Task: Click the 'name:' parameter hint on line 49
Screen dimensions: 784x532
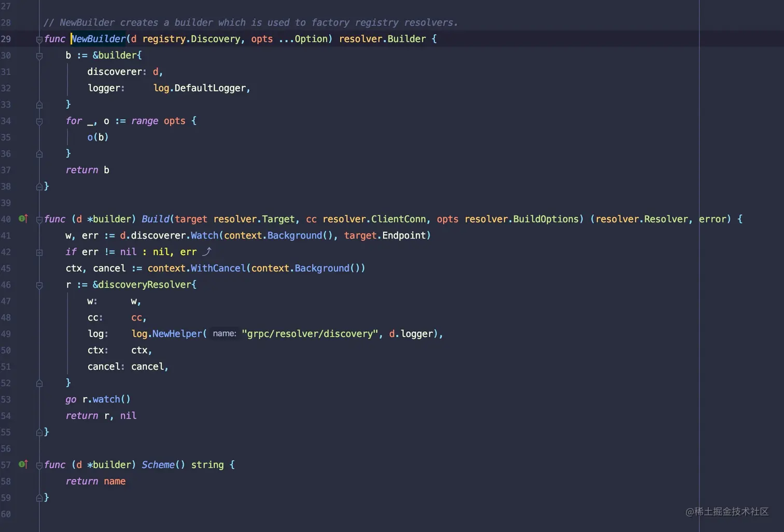Action: pyautogui.click(x=225, y=333)
